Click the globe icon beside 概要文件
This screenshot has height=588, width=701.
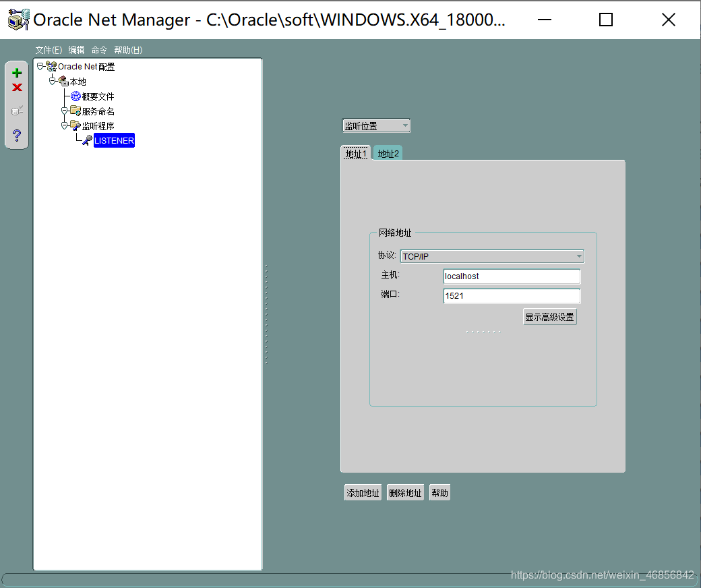(x=75, y=96)
